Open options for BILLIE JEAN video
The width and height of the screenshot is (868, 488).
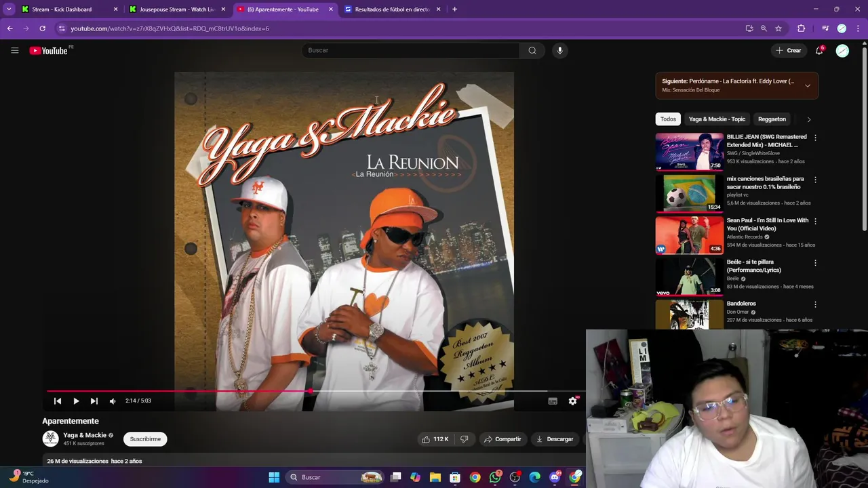pyautogui.click(x=815, y=138)
